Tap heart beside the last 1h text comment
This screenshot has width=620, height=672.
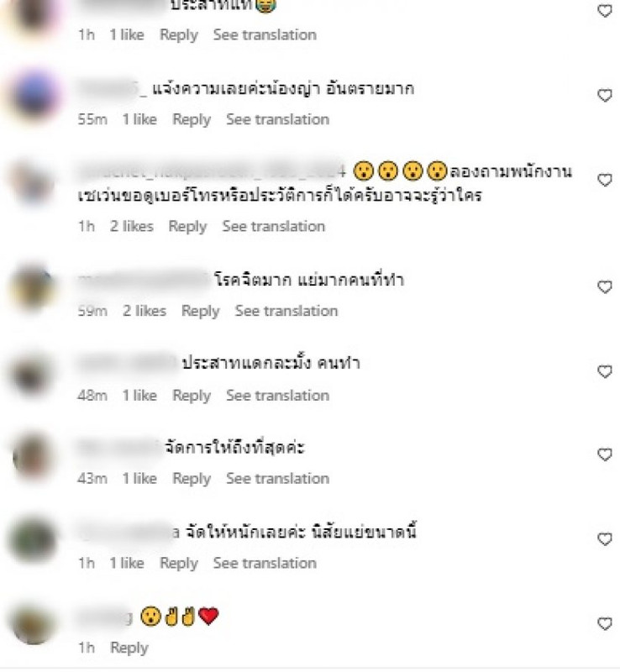click(x=605, y=539)
